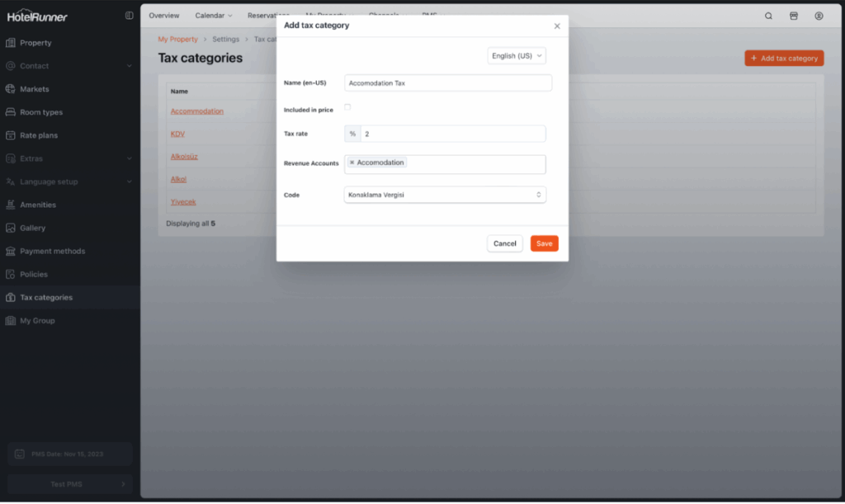
Task: Click the Gallery image icon
Action: pos(11,228)
